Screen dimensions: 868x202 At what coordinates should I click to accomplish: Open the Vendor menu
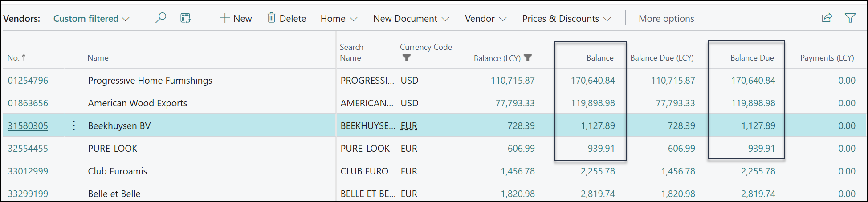pyautogui.click(x=485, y=19)
